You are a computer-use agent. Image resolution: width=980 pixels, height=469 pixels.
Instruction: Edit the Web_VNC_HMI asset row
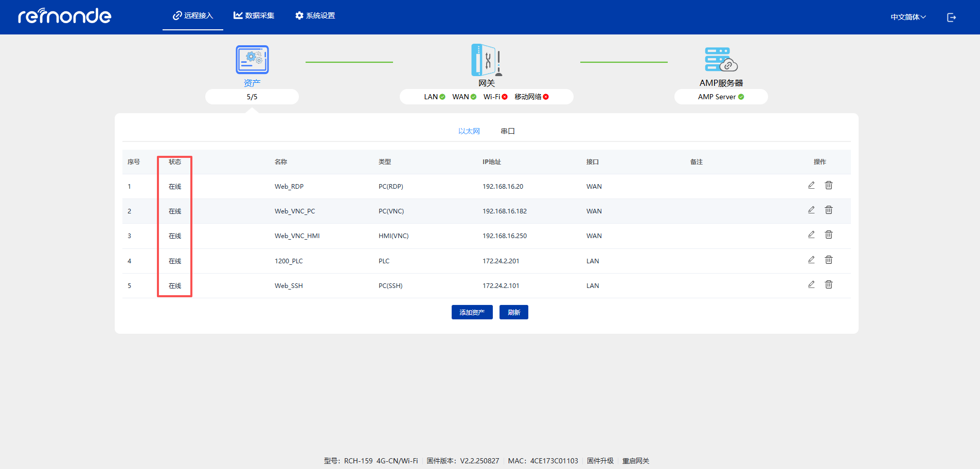click(811, 234)
